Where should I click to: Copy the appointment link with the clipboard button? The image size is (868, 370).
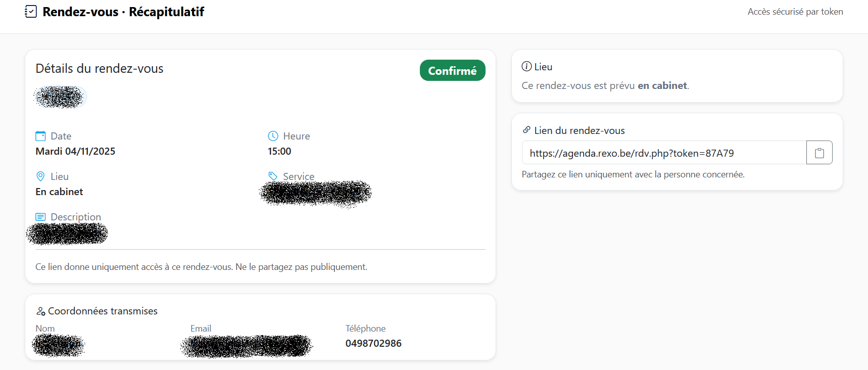point(819,153)
